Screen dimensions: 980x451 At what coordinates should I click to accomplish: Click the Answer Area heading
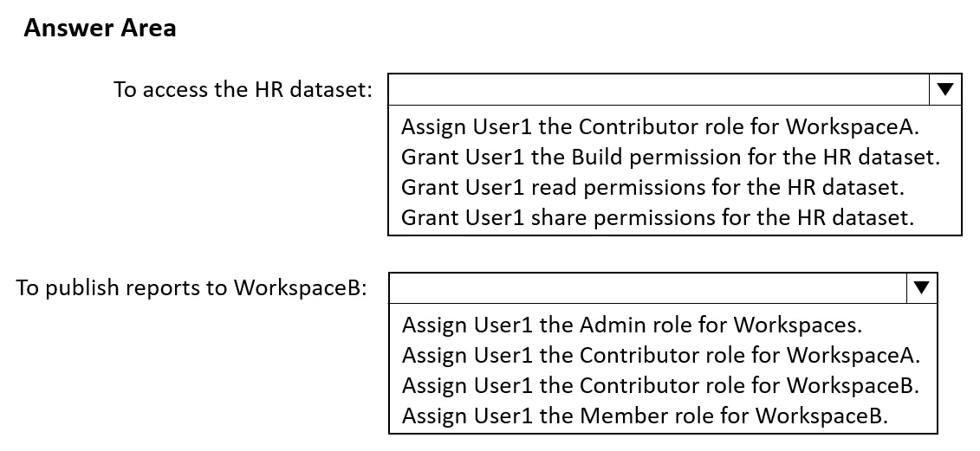pos(100,28)
